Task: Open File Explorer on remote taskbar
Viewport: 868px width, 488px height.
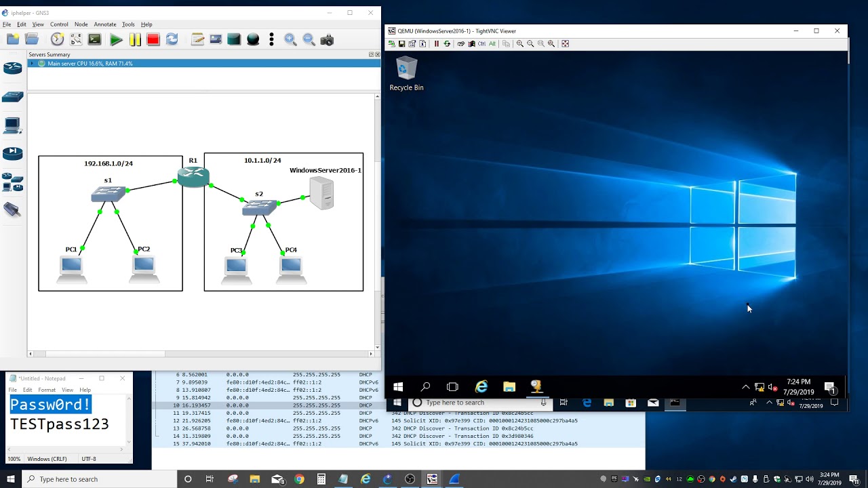Action: tap(509, 387)
